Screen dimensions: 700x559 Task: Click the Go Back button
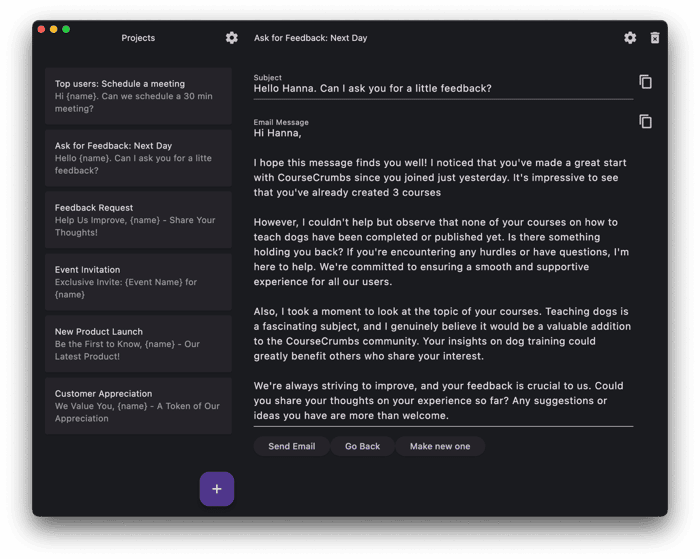click(x=362, y=446)
